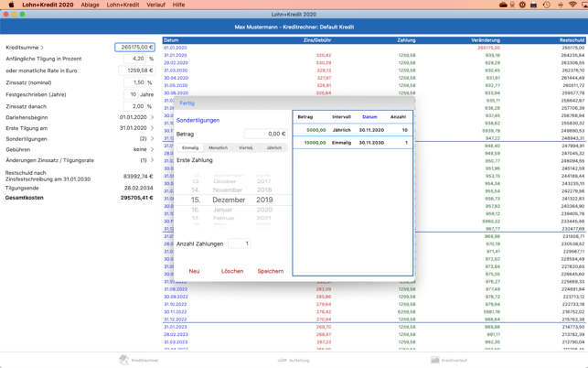Image resolution: width=588 pixels, height=368 pixels.
Task: Click the round 1Password-style menu bar icon
Action: coord(522,5)
